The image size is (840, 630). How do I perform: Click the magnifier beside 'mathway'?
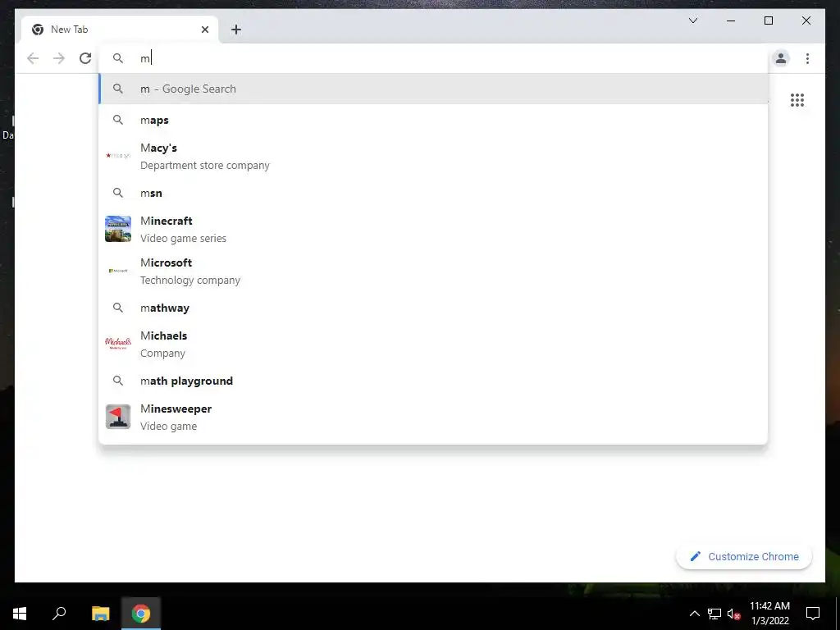tap(118, 308)
